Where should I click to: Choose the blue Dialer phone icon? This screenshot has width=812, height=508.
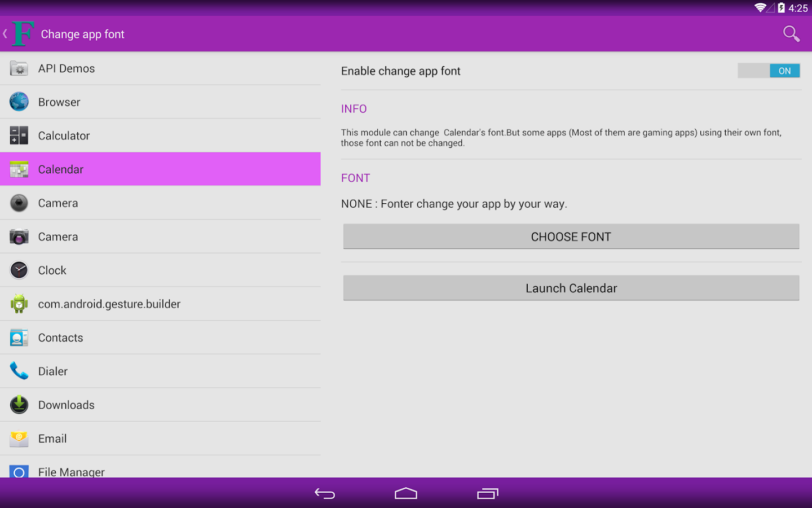[19, 371]
